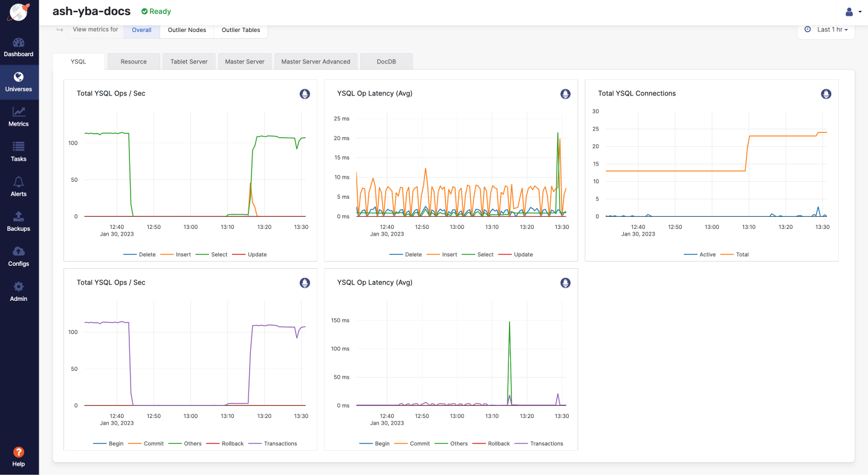Image resolution: width=868 pixels, height=476 pixels.
Task: Open the user account dropdown at top right
Action: click(852, 11)
